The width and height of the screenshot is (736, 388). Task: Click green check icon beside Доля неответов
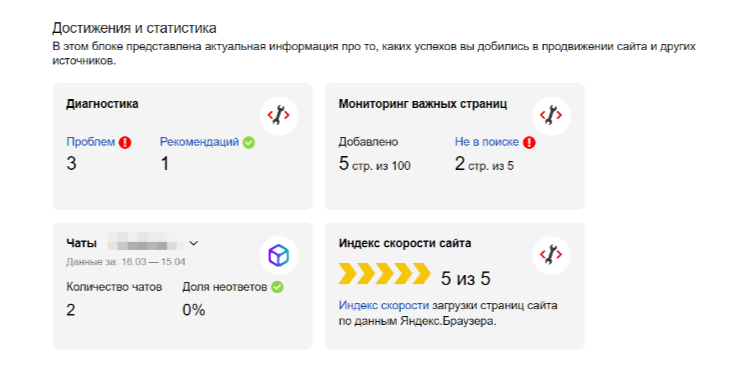(277, 287)
